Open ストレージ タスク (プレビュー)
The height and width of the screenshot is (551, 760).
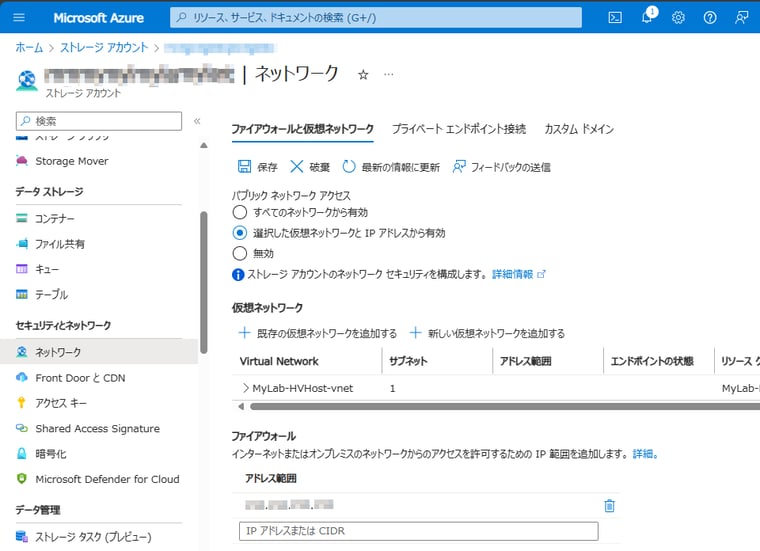pos(93,537)
